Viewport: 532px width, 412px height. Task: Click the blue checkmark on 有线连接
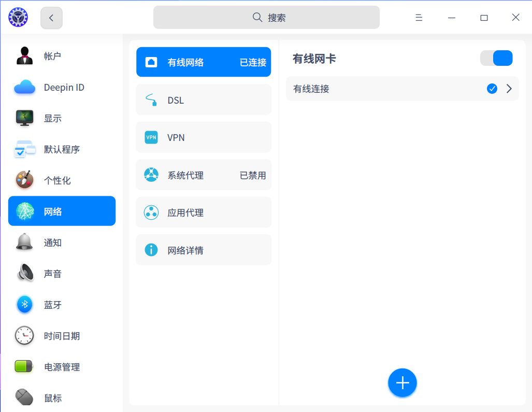(492, 89)
